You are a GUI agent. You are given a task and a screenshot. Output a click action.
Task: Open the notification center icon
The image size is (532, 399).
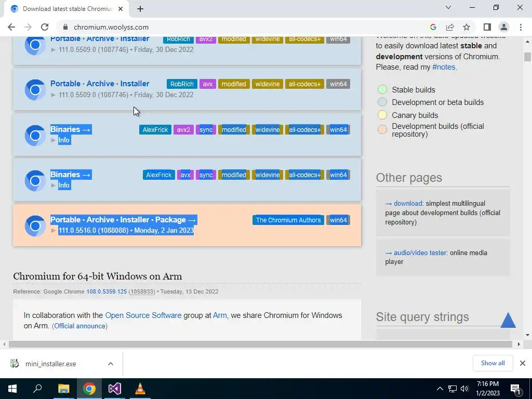coord(515,389)
